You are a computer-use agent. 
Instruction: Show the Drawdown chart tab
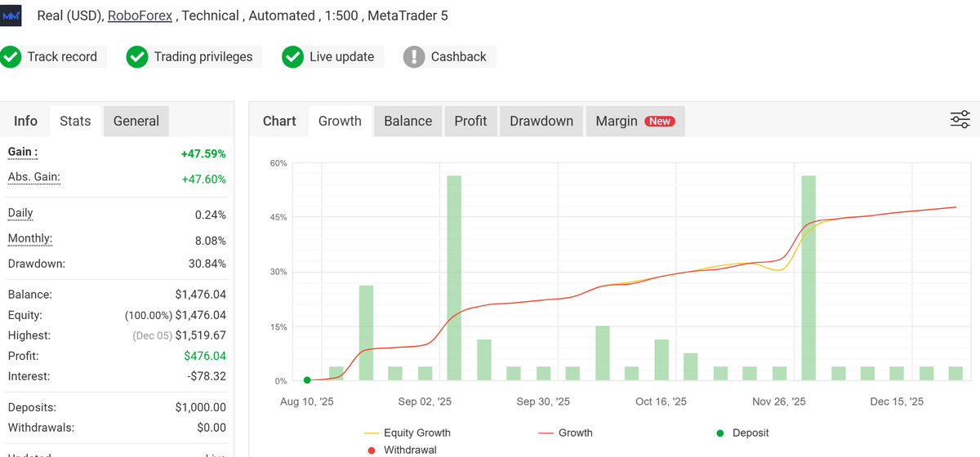click(541, 121)
